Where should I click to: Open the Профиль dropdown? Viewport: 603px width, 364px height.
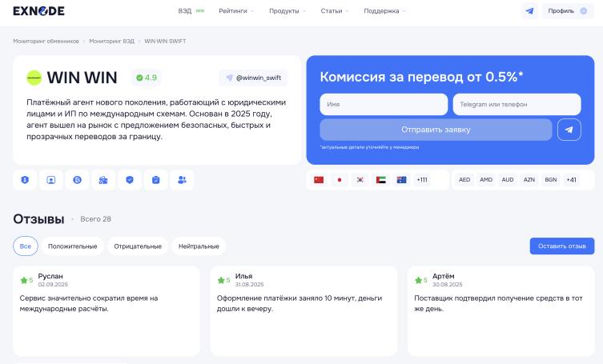[567, 11]
